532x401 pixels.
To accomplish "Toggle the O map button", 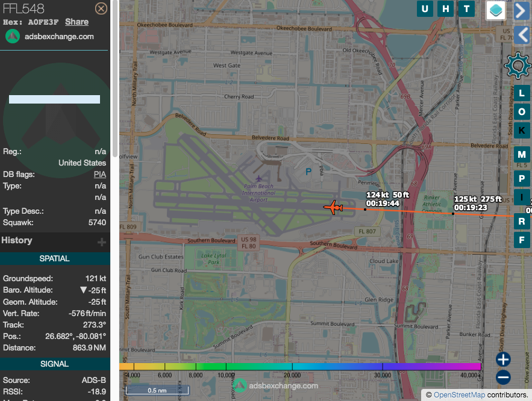I will pos(522,112).
